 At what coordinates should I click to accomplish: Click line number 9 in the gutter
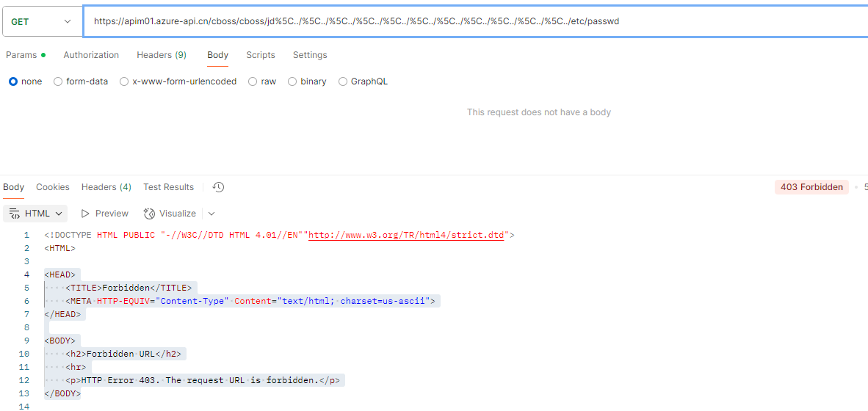pos(26,341)
